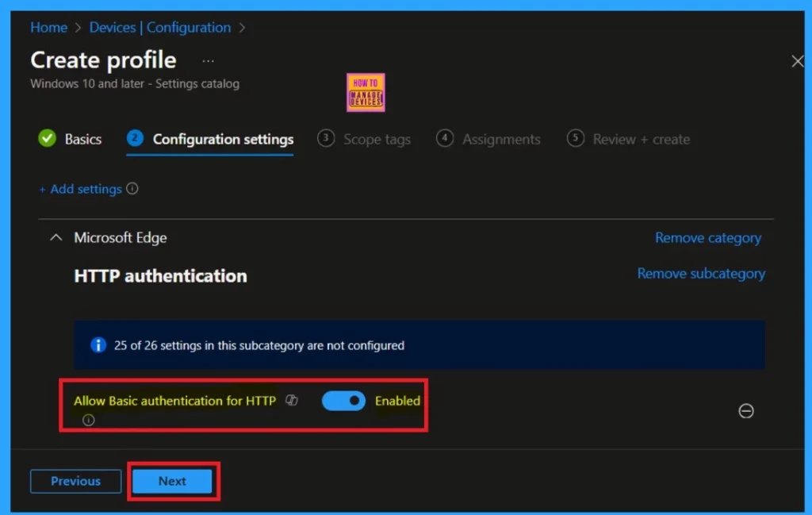
Task: Open the Scope tags step
Action: point(364,139)
